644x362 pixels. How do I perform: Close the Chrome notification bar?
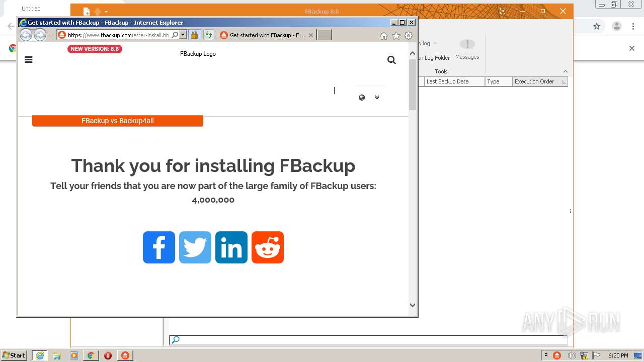pyautogui.click(x=632, y=48)
